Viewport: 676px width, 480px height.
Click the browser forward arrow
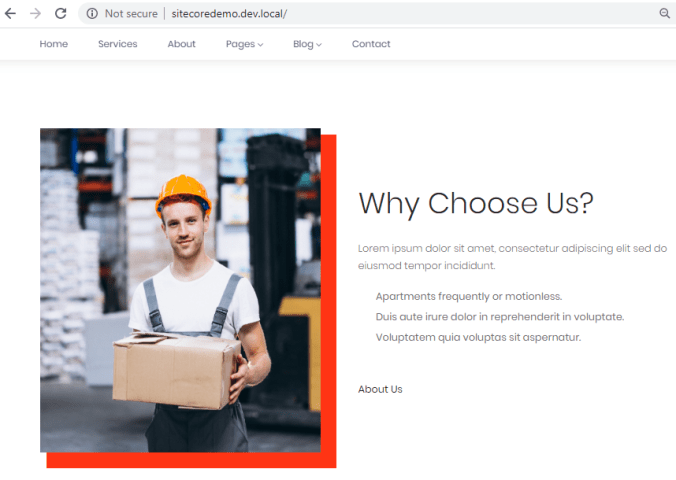click(35, 13)
